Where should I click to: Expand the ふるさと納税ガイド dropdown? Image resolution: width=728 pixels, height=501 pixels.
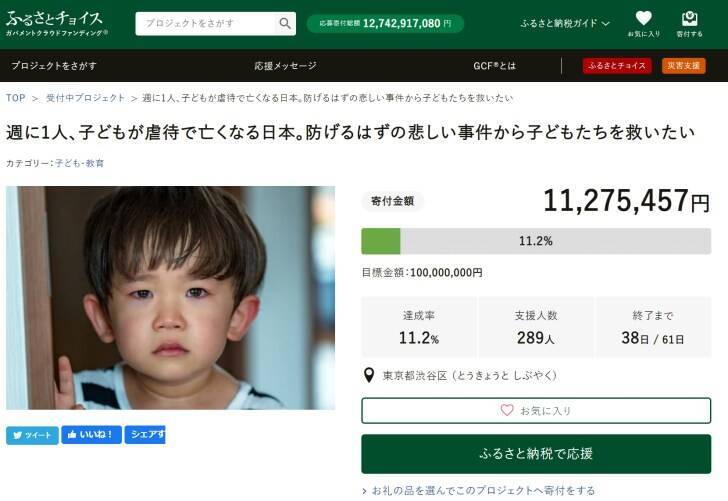pyautogui.click(x=565, y=23)
